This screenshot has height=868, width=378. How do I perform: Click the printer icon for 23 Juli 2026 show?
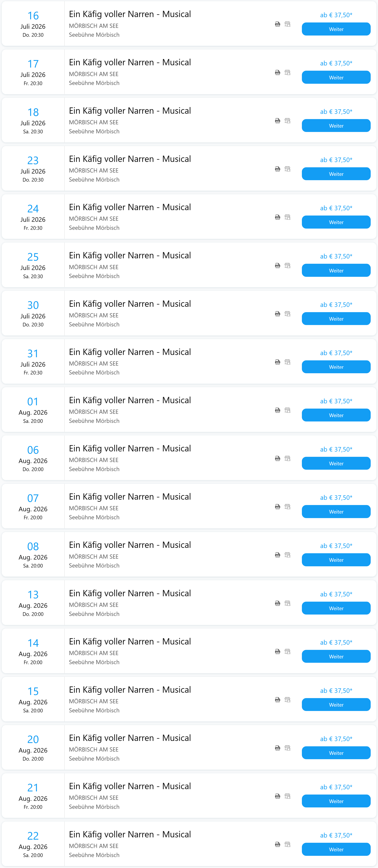[277, 169]
